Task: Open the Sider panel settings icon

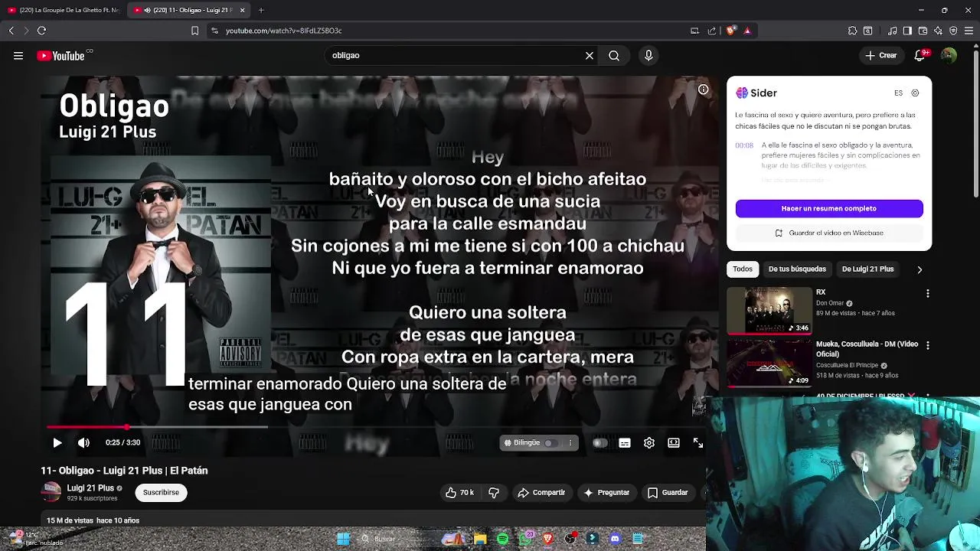Action: [x=915, y=93]
